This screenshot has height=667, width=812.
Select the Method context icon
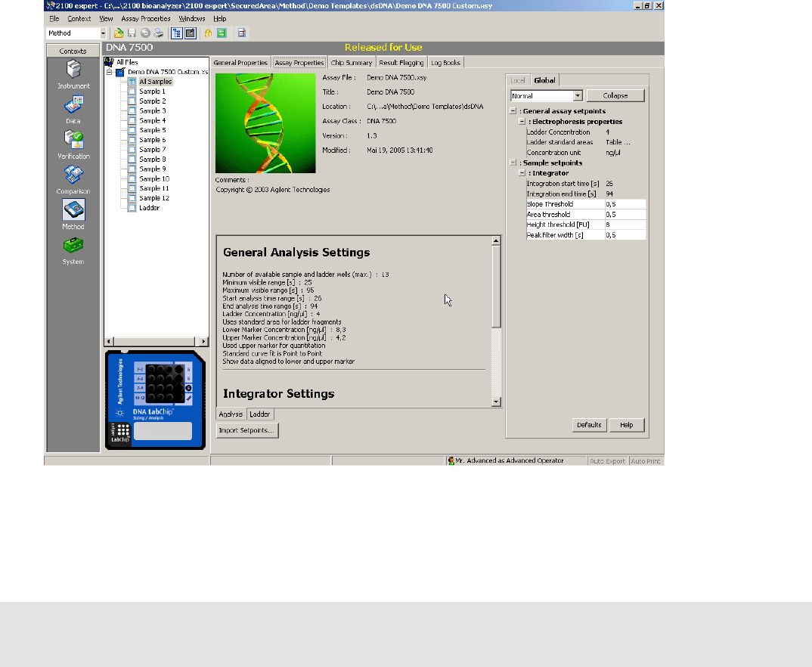coord(74,209)
